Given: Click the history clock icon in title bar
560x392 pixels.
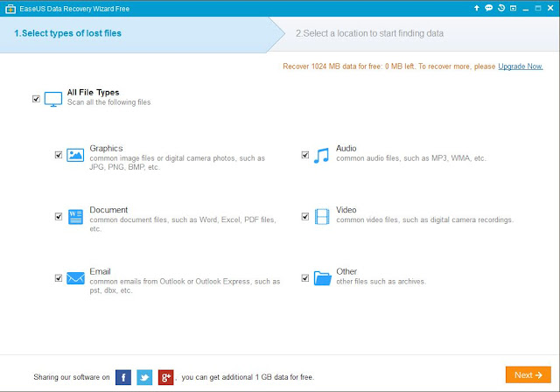Looking at the screenshot, I should click(x=501, y=8).
